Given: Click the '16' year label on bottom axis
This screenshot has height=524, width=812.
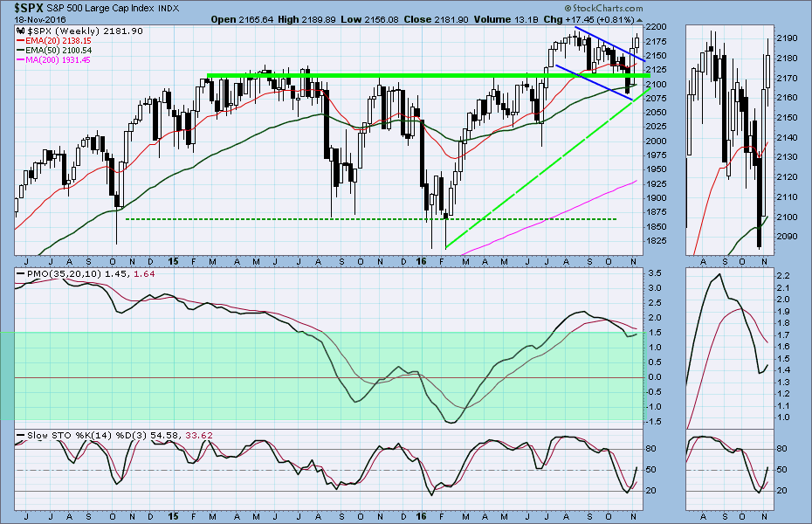Looking at the screenshot, I should [420, 261].
